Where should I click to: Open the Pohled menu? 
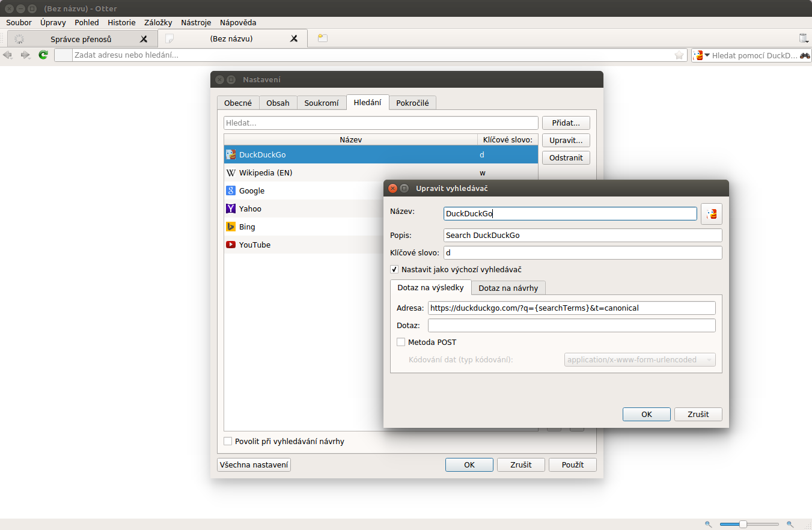click(x=87, y=22)
